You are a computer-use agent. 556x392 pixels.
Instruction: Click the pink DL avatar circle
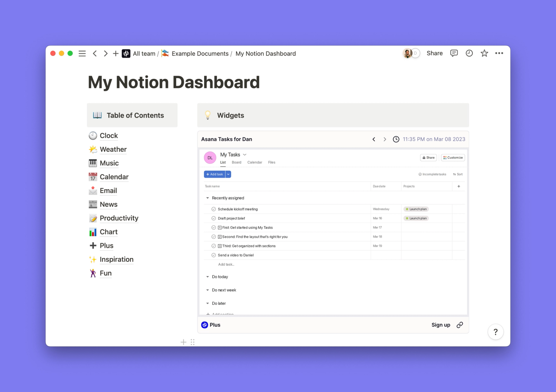pos(210,158)
